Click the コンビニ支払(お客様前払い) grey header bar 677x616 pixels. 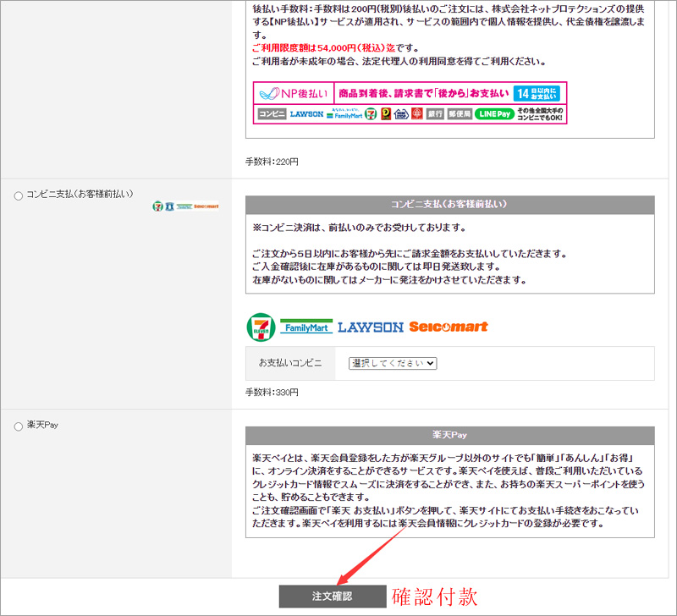point(449,205)
